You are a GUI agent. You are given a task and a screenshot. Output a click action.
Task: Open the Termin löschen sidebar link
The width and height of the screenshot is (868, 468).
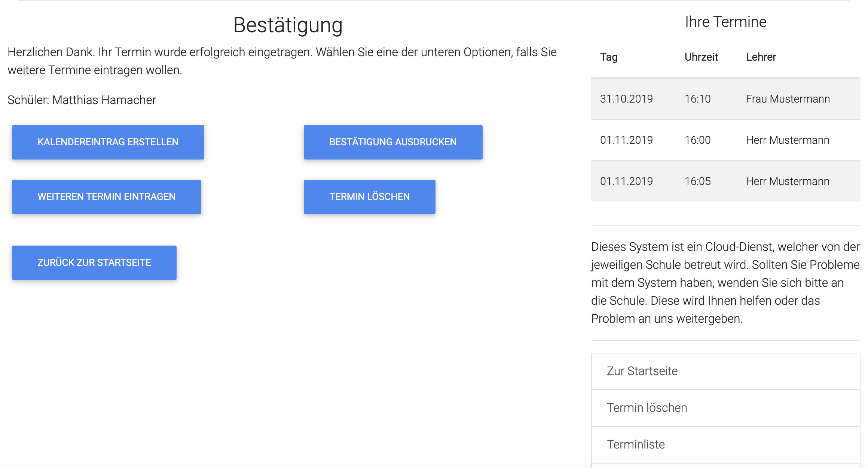click(725, 408)
